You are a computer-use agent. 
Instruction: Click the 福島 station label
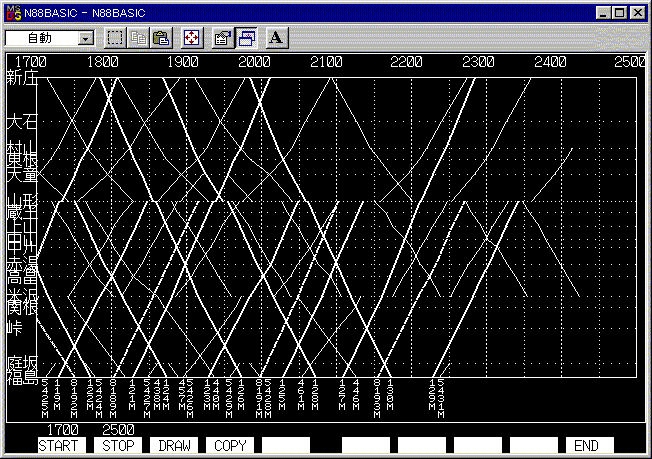(x=22, y=377)
